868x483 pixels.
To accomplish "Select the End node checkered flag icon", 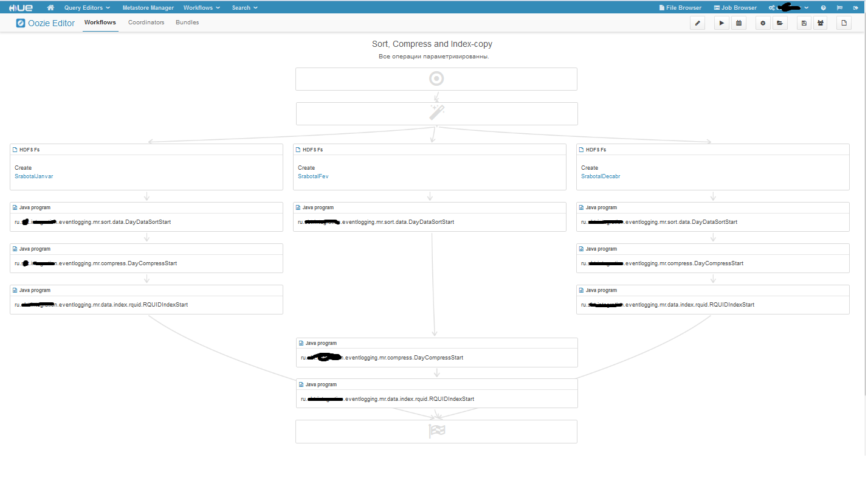I will [436, 431].
